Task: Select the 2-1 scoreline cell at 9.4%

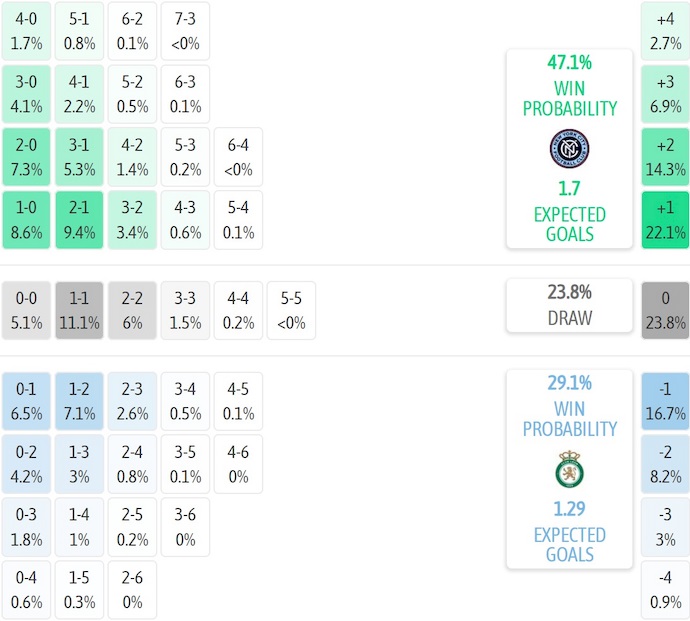Action: pos(79,220)
